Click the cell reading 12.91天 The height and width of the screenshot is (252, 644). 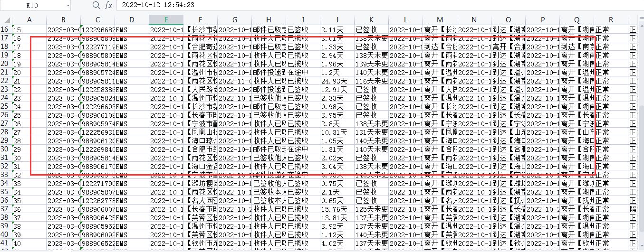point(337,89)
